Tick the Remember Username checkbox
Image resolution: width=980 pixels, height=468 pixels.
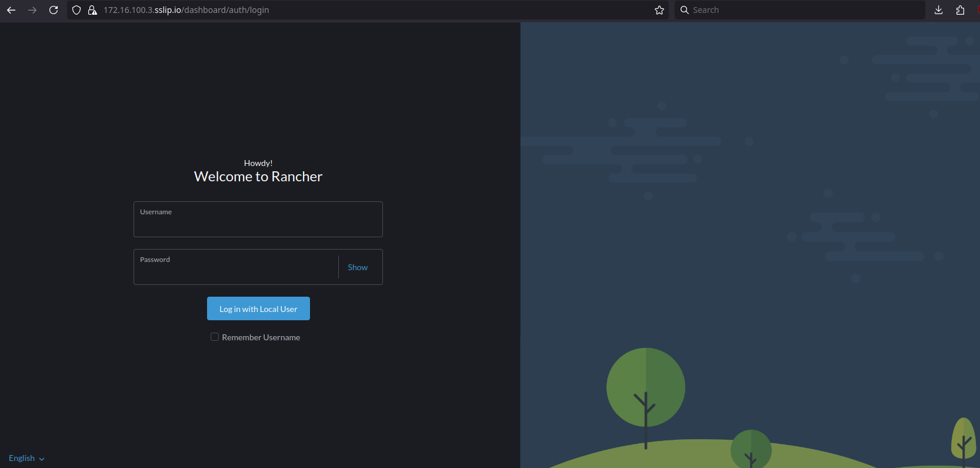click(215, 337)
